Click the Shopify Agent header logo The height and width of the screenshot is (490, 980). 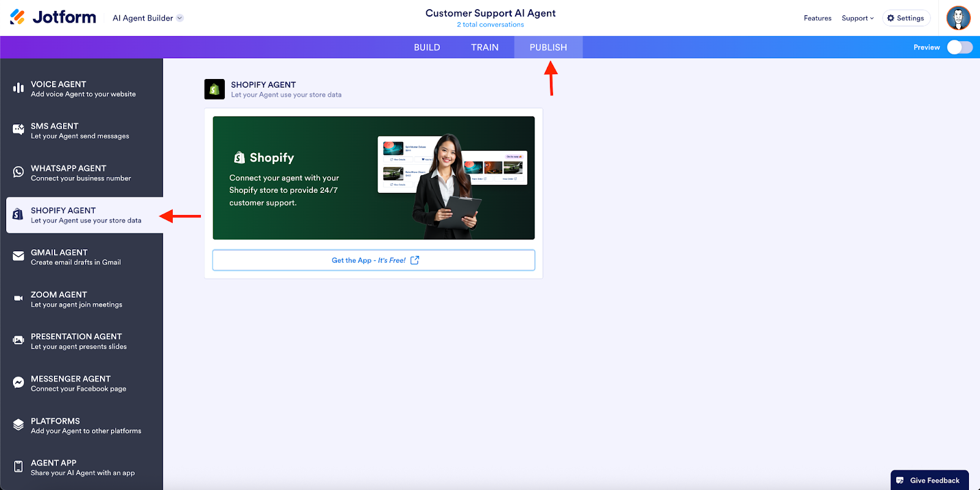(214, 89)
